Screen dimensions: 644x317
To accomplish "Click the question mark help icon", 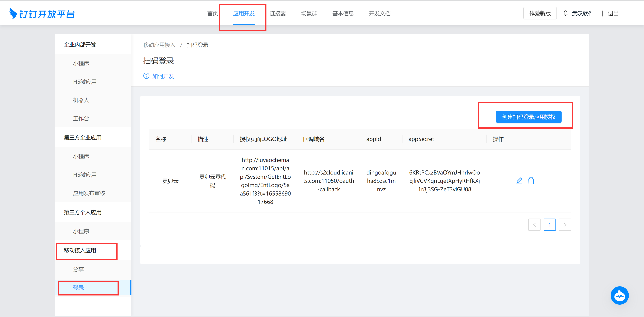I will (x=146, y=76).
